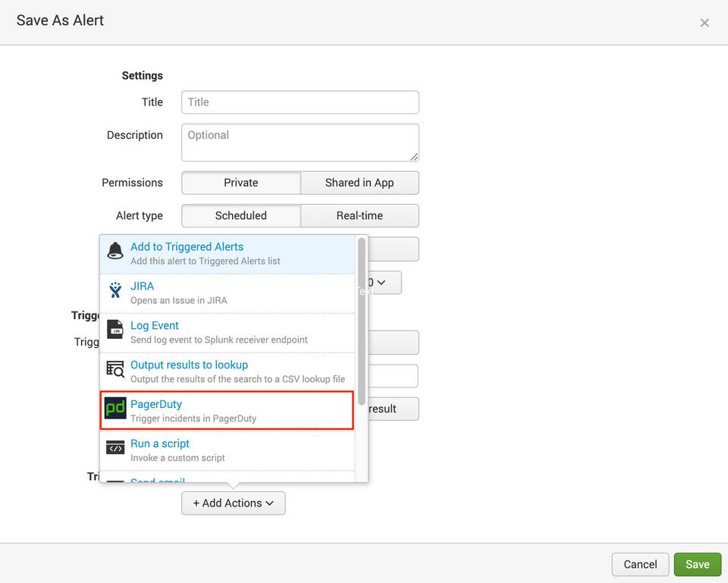Choose the Scheduled alert type
Viewport: 728px width, 583px height.
(241, 215)
